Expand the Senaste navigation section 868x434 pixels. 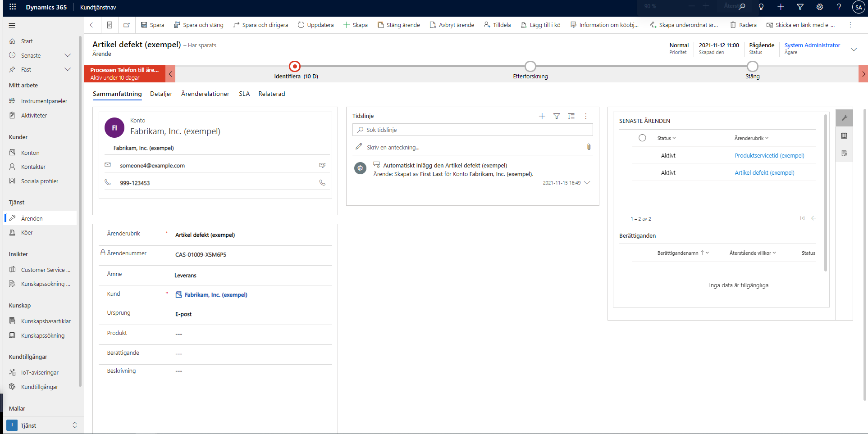tap(68, 55)
